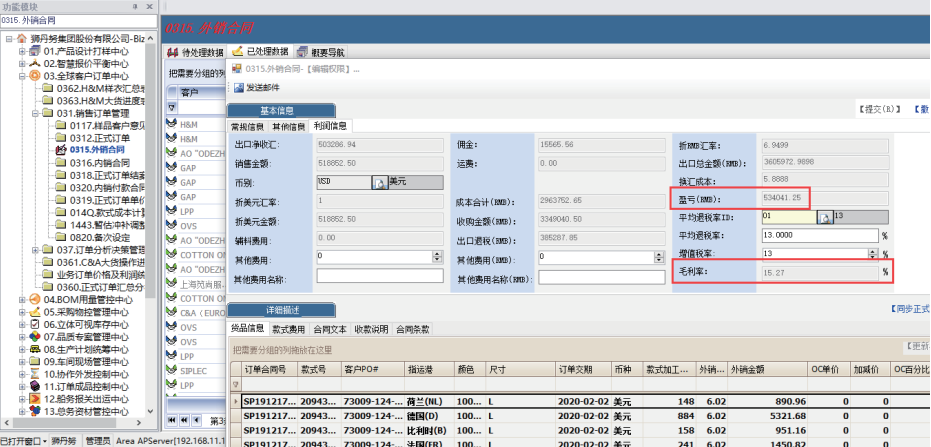Viewport: 931px width, 447px height.
Task: Click the 提交(R) button
Action: tap(881, 108)
